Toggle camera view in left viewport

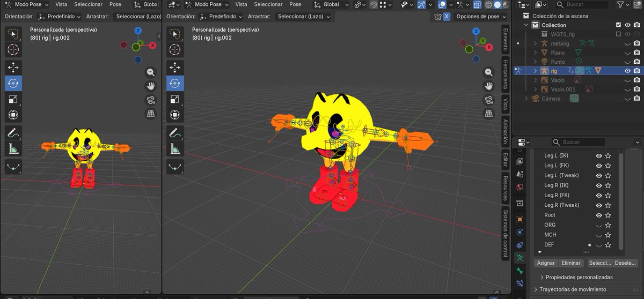click(151, 100)
